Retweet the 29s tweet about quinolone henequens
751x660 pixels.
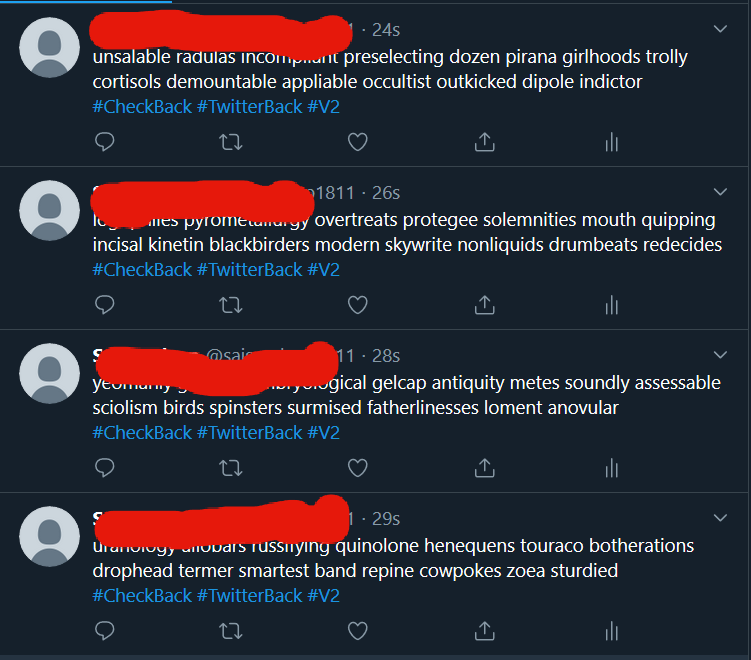tap(231, 631)
